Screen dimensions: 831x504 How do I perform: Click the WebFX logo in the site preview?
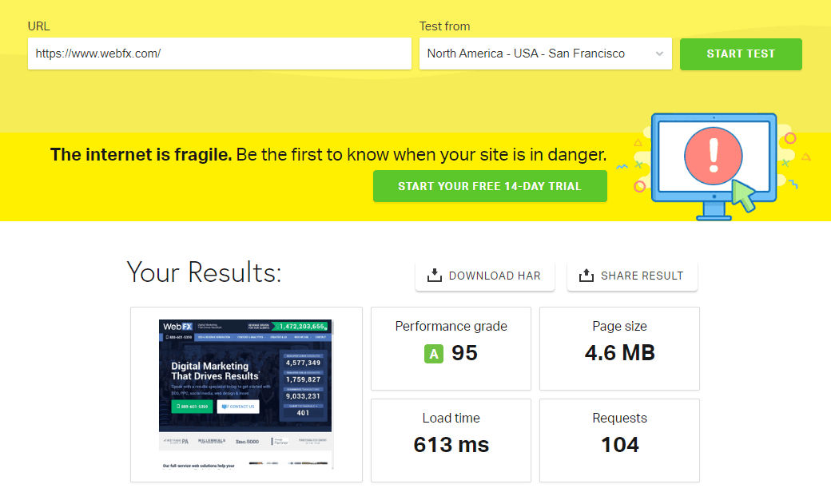click(176, 327)
